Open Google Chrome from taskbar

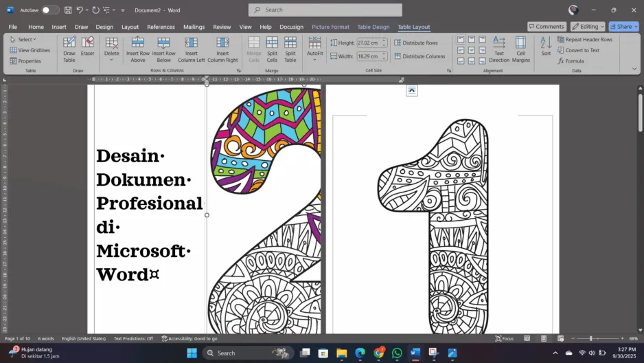click(379, 353)
